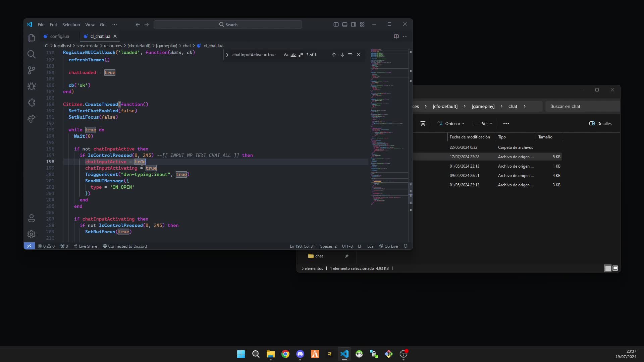Open the Live Share view
The image size is (644, 362).
click(x=32, y=119)
